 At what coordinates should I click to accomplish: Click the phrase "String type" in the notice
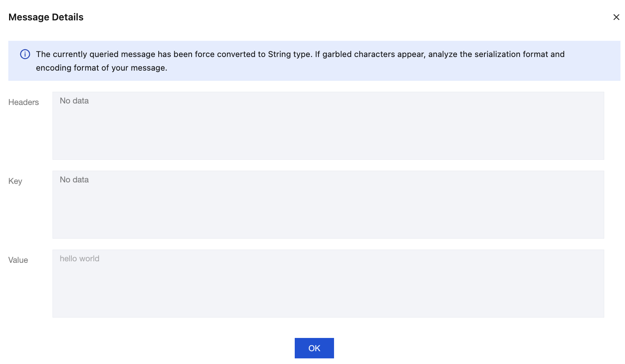(x=289, y=54)
